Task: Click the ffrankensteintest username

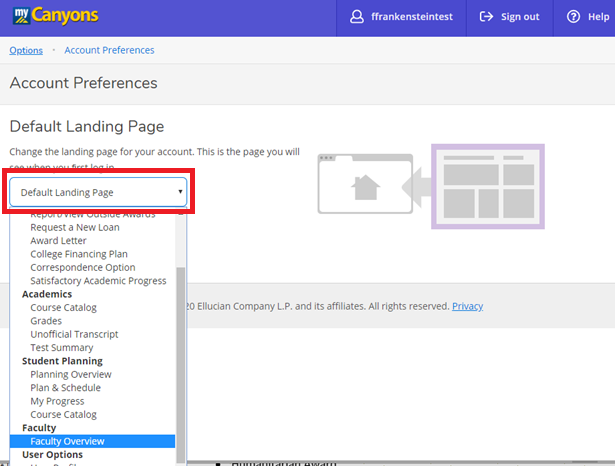Action: (x=415, y=17)
